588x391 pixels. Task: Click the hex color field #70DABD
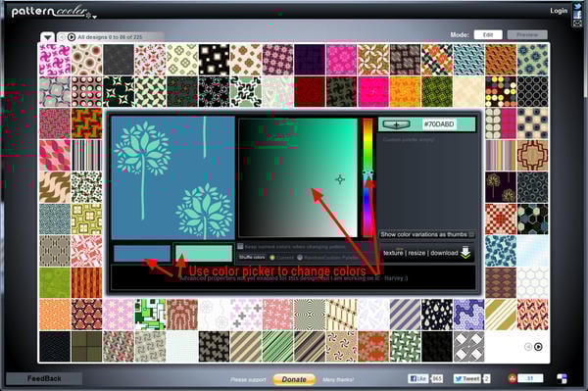pos(439,124)
